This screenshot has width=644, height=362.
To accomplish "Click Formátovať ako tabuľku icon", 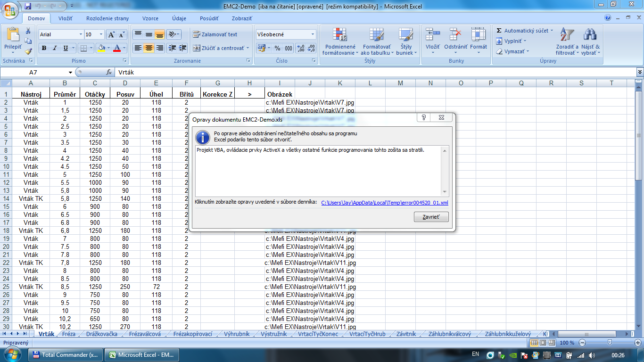I will click(376, 35).
